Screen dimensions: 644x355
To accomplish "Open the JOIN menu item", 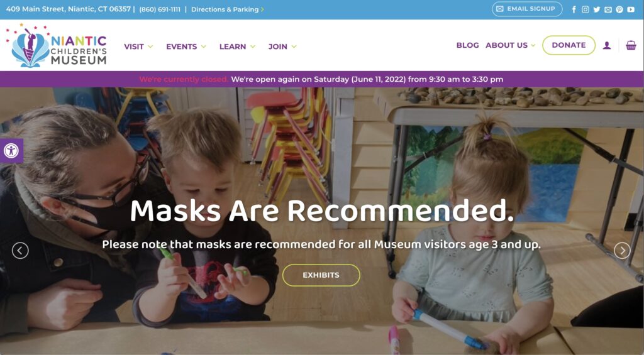I will click(x=282, y=46).
